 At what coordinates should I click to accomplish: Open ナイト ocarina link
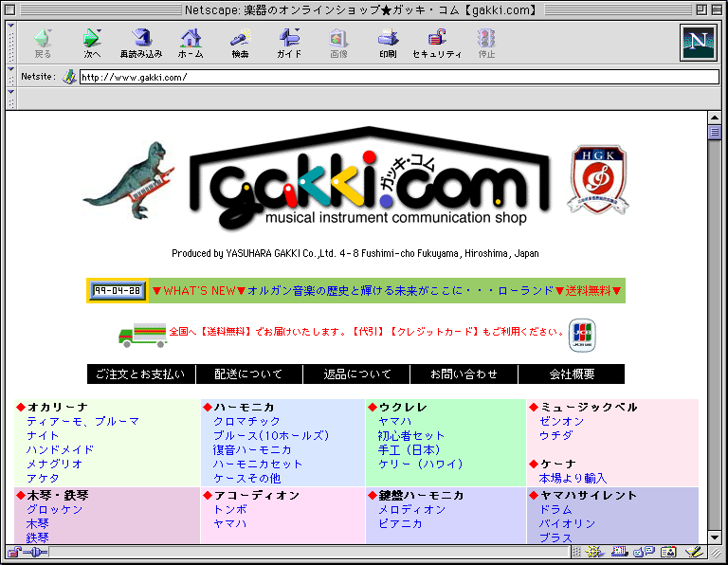(43, 435)
